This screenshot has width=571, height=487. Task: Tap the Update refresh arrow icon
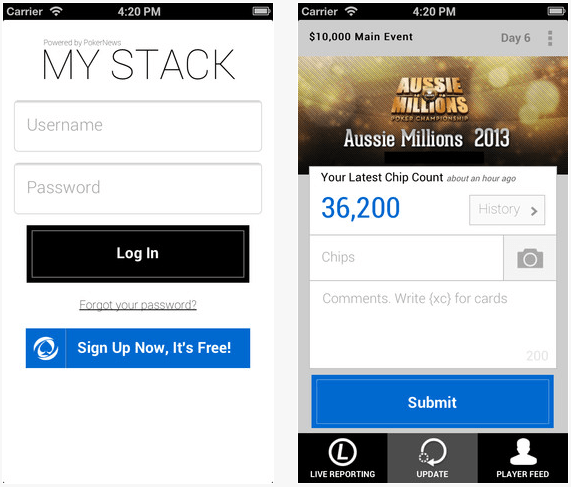pos(432,452)
